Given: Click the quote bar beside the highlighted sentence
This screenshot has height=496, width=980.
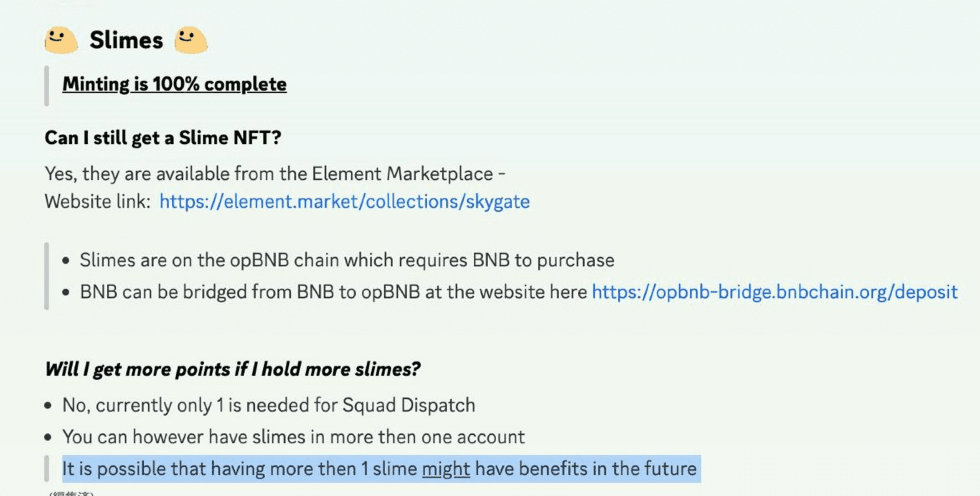Looking at the screenshot, I should [x=47, y=468].
